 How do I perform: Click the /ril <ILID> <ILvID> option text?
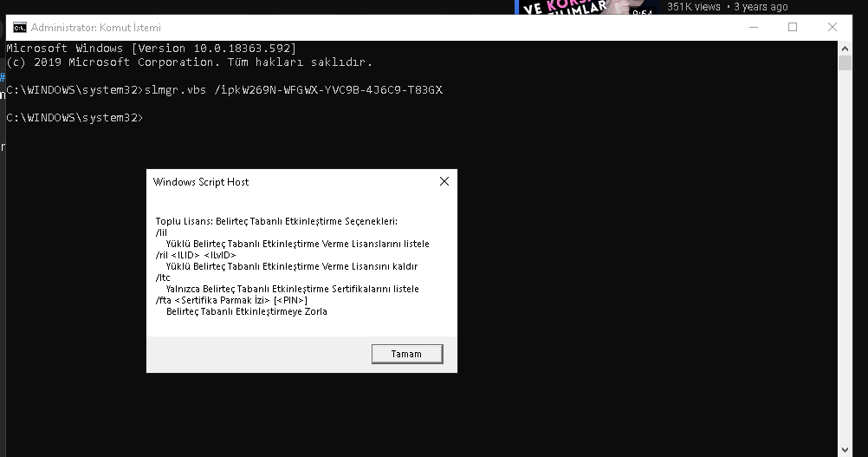pos(196,255)
